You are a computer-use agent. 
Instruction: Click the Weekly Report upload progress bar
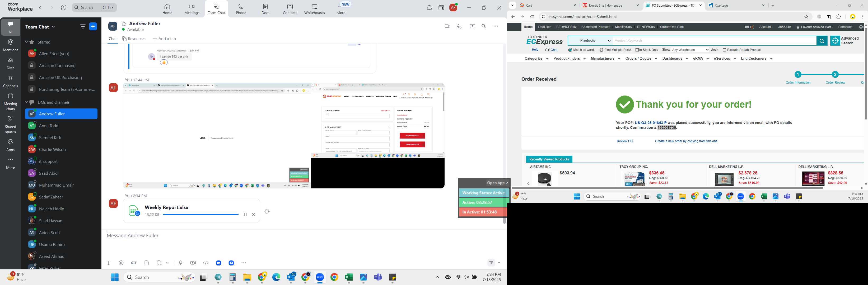[x=200, y=214]
